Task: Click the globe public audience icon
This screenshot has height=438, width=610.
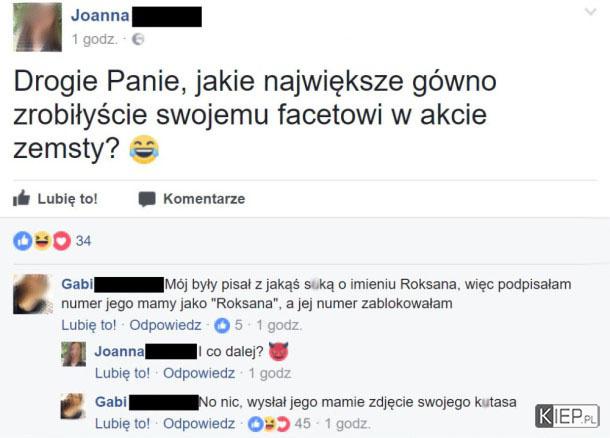Action: [x=138, y=39]
